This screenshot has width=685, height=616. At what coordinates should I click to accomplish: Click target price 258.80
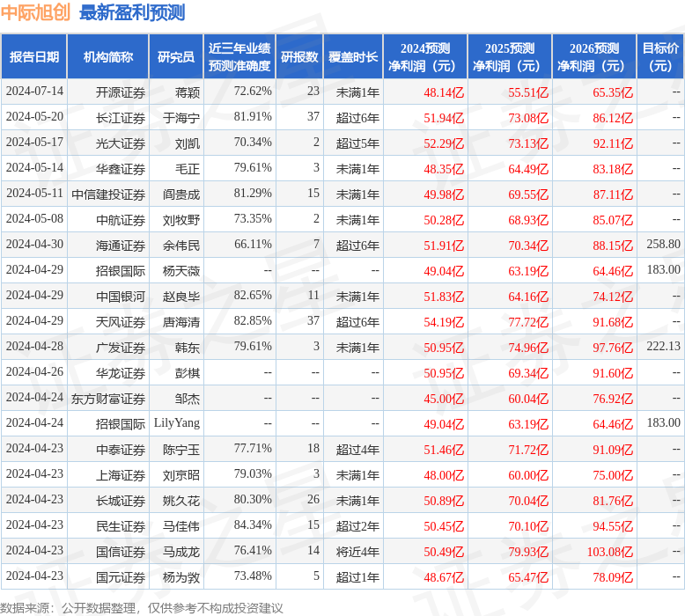[664, 244]
